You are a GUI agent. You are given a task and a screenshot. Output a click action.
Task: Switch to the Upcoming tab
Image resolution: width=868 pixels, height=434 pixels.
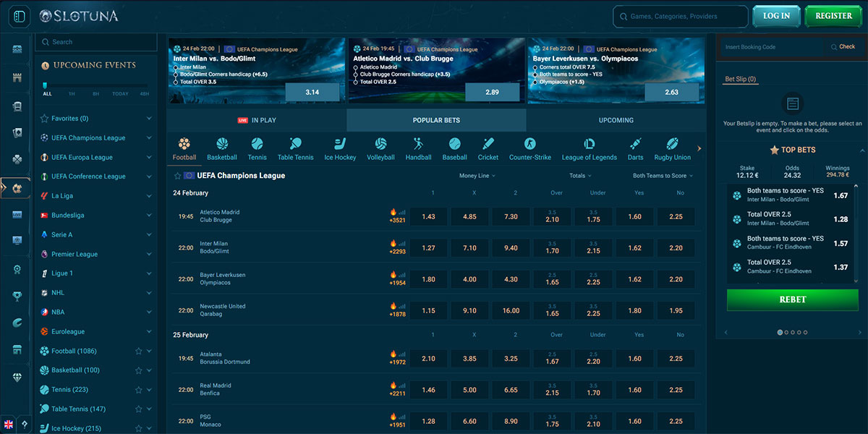pos(615,120)
